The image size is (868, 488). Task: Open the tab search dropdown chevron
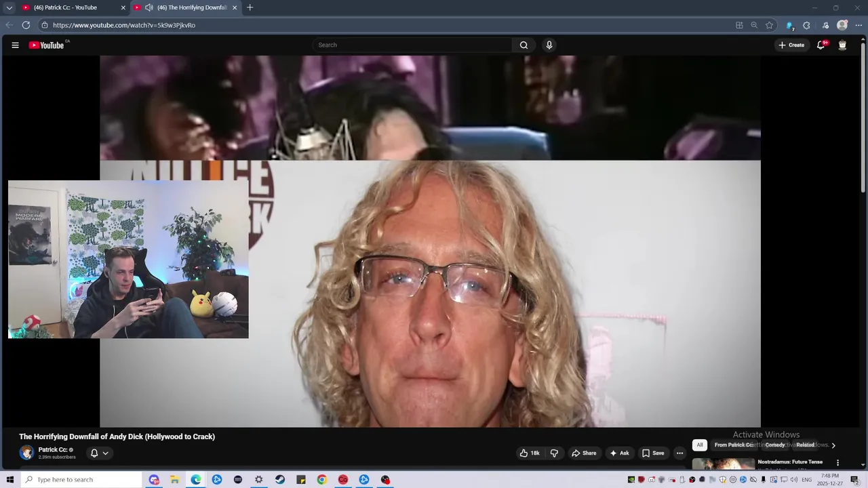pyautogui.click(x=9, y=7)
